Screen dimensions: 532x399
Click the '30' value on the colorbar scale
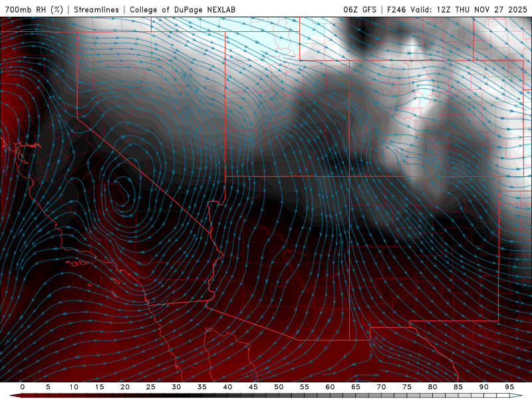[x=176, y=387]
